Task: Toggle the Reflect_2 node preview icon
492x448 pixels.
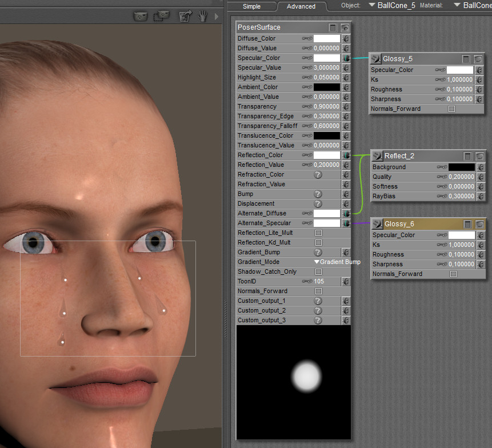Action: point(479,156)
